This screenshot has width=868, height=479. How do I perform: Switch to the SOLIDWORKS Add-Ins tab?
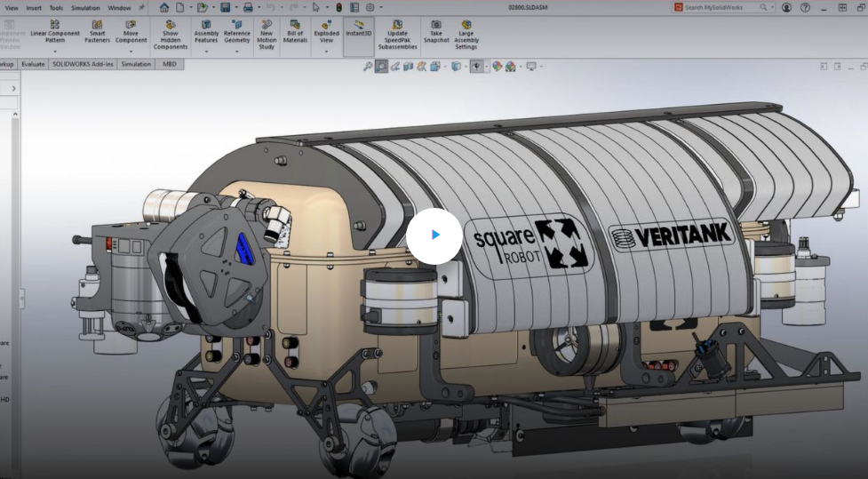click(83, 64)
